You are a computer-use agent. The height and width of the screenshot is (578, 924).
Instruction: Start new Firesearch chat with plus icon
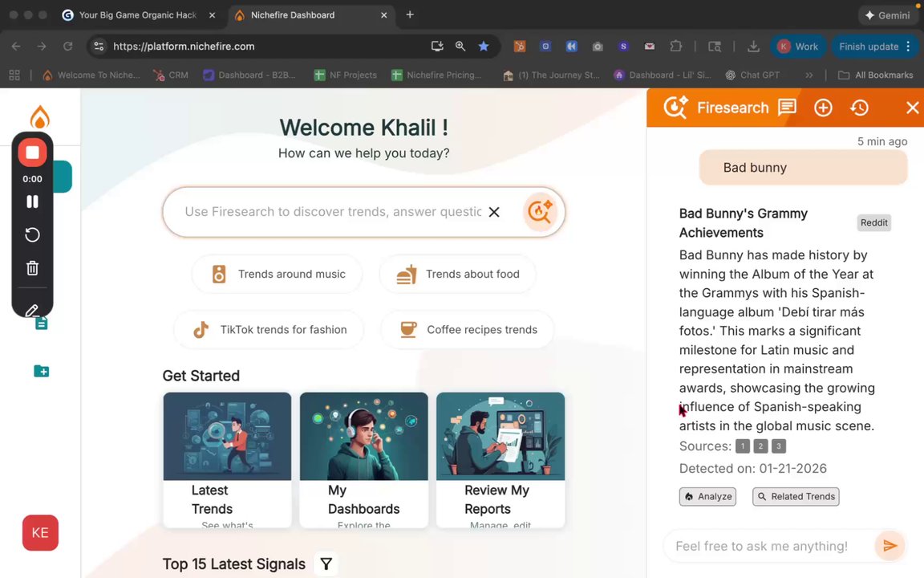pos(823,108)
